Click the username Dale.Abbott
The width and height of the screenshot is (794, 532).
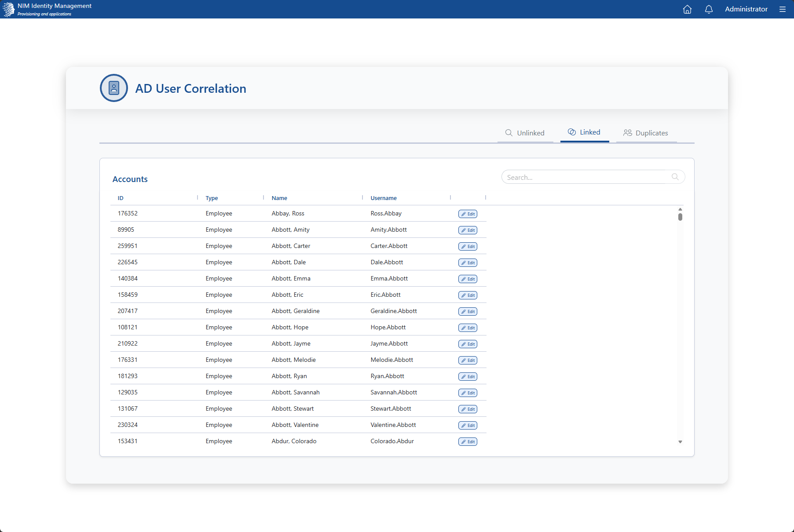387,262
